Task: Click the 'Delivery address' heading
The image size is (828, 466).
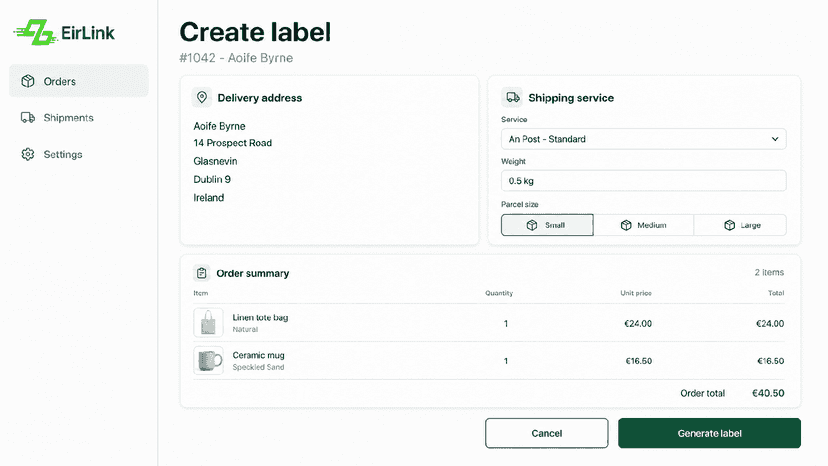Action: pos(260,98)
